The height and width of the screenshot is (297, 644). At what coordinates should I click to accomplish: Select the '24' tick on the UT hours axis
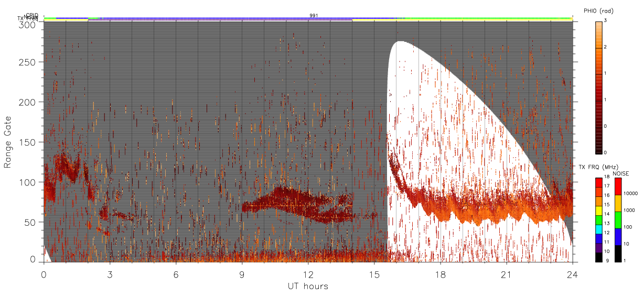point(572,274)
